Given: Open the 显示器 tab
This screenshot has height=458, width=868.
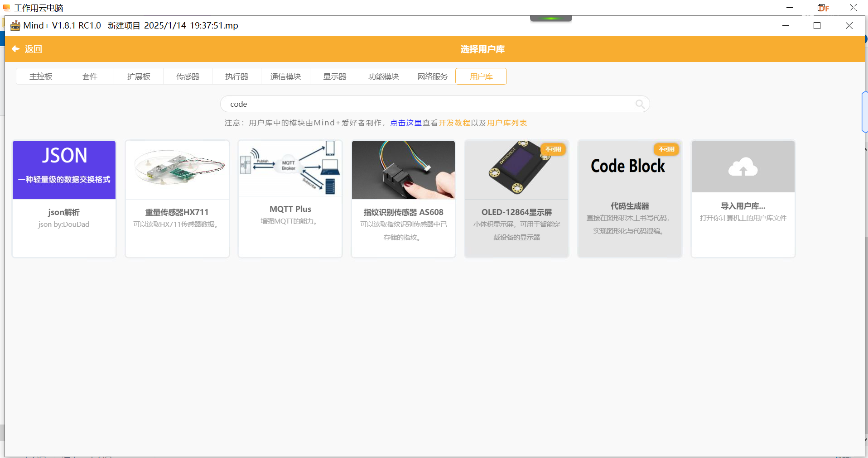Looking at the screenshot, I should (x=334, y=76).
